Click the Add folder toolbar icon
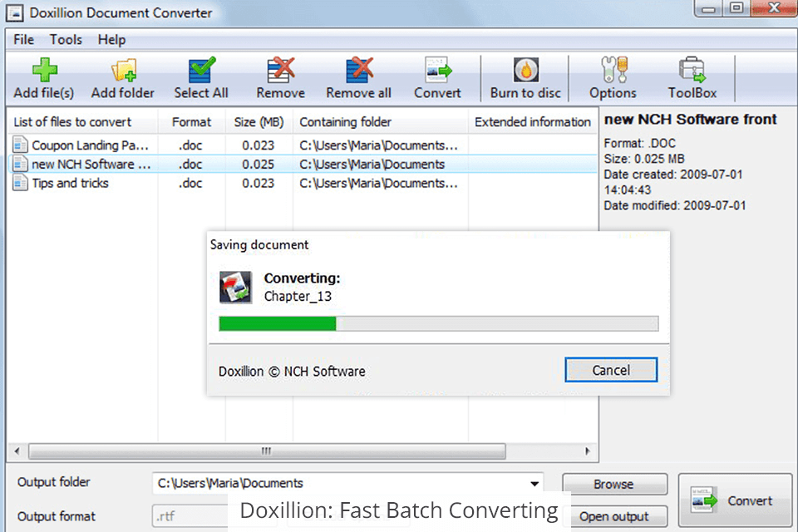798x532 pixels. click(x=124, y=70)
